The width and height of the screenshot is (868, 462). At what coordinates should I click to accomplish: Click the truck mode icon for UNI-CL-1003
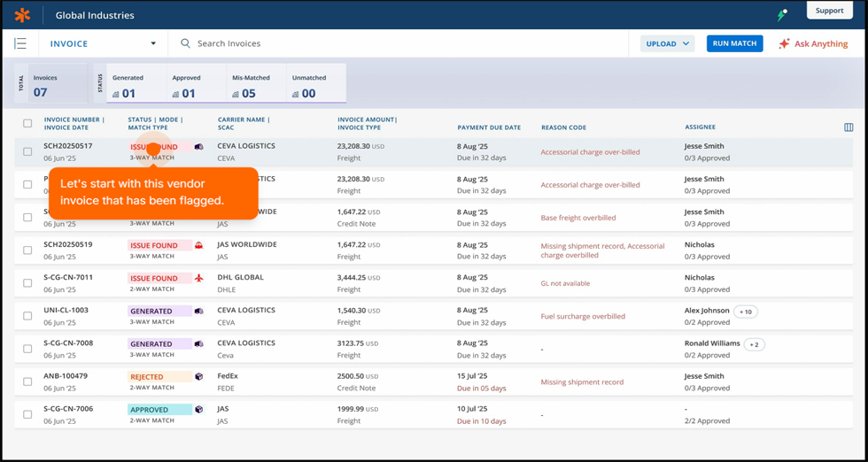(x=199, y=312)
